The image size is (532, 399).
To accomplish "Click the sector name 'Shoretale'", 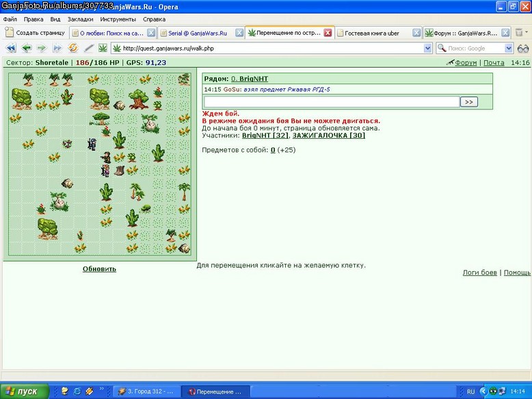I will [52, 63].
